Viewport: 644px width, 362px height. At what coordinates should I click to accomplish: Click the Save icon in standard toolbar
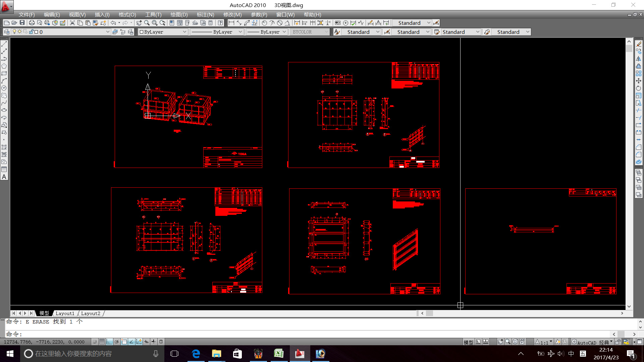22,23
